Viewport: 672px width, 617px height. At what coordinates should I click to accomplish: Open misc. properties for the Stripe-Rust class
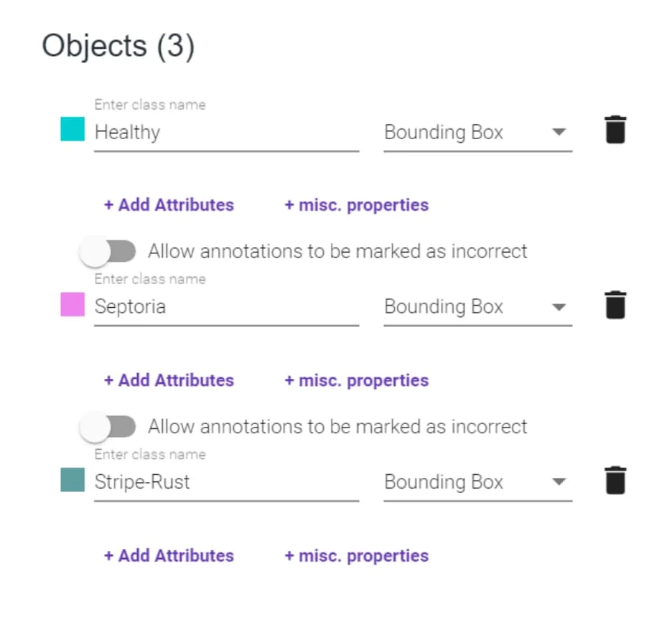356,555
